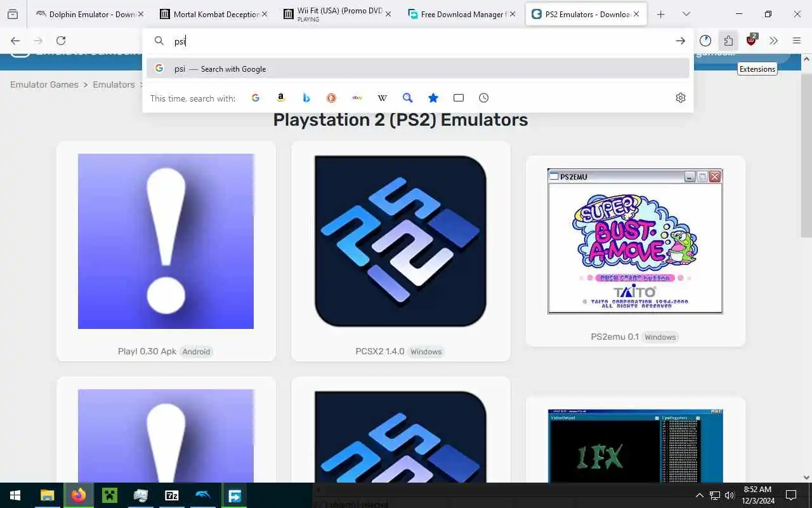812x508 pixels.
Task: Click the Firefox taskbar icon
Action: coord(78,495)
